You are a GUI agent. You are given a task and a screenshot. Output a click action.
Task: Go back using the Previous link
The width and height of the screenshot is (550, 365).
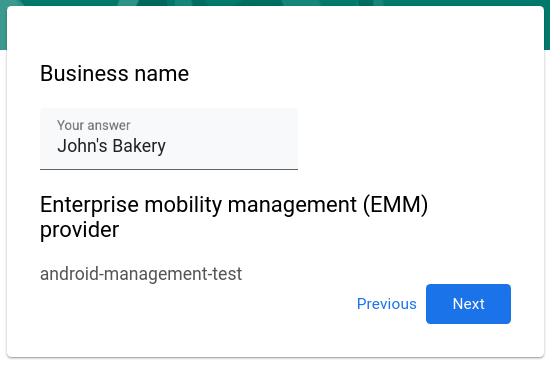[x=387, y=304]
